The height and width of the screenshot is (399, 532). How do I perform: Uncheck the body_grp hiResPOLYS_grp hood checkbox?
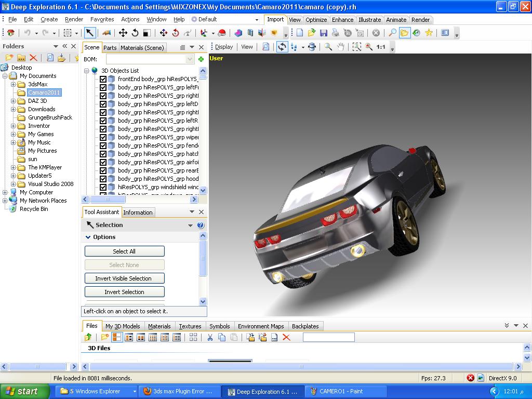point(103,179)
